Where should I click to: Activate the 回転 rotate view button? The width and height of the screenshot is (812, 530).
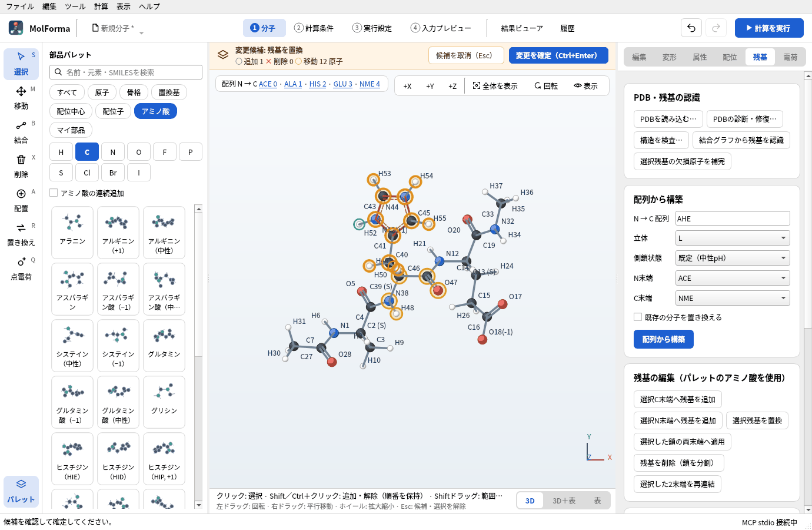(x=546, y=86)
